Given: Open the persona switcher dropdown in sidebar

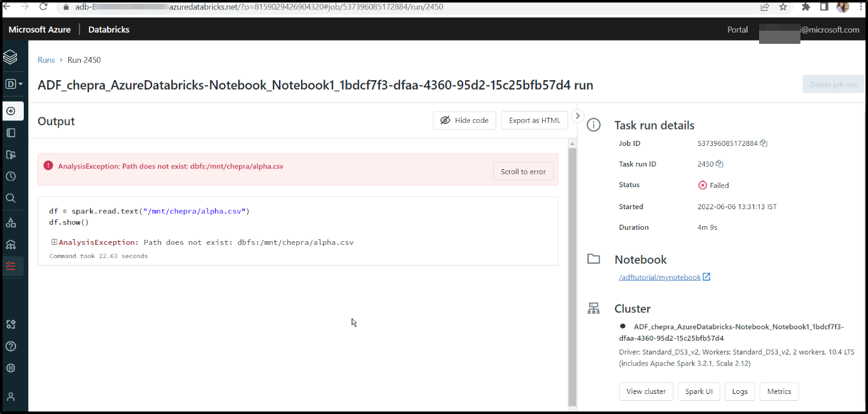Looking at the screenshot, I should point(14,84).
